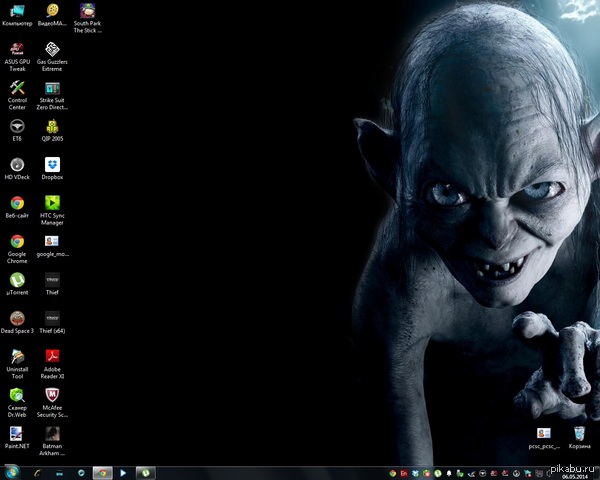Image resolution: width=600 pixels, height=480 pixels.
Task: Select the Batman Arkham shortcut
Action: pos(52,434)
